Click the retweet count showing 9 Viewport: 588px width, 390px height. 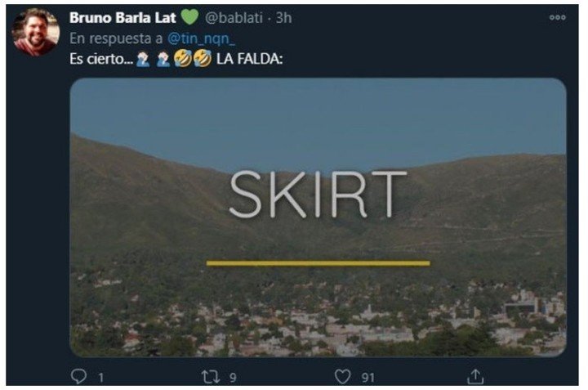(x=233, y=378)
